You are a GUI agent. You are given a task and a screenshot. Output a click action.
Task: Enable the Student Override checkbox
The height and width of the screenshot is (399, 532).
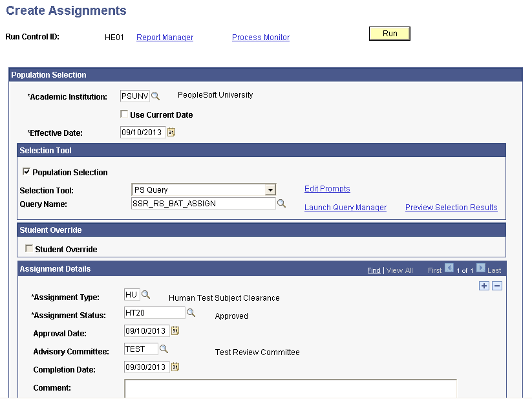(28, 248)
